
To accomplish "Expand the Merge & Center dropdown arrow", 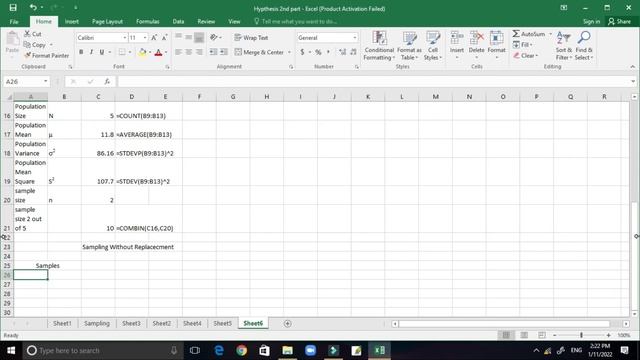I will pyautogui.click(x=289, y=52).
